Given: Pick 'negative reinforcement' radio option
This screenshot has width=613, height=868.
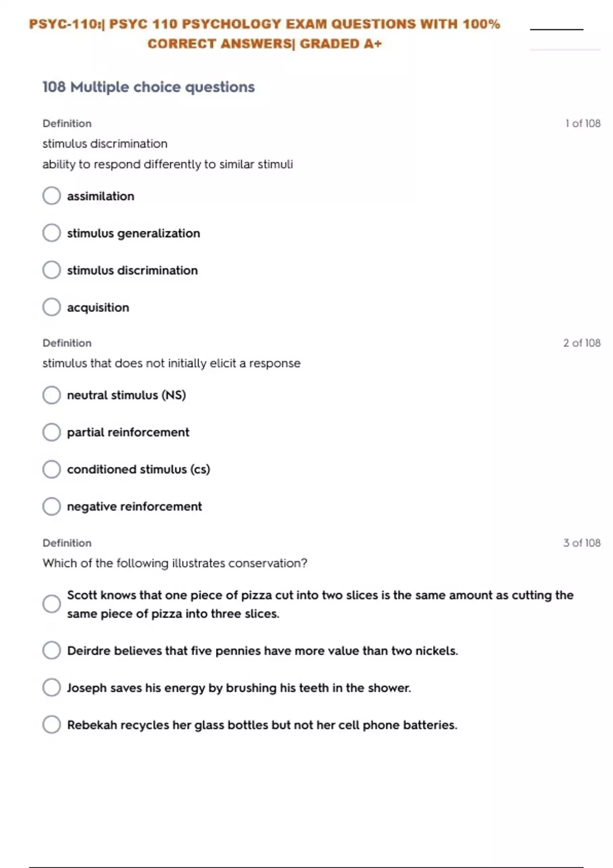Looking at the screenshot, I should click(52, 507).
